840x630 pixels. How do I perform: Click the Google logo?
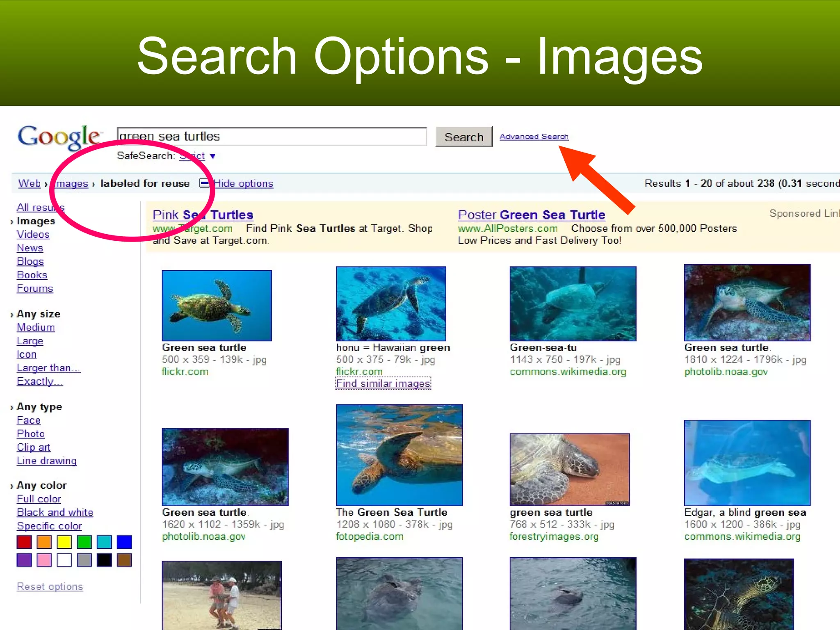tap(59, 137)
